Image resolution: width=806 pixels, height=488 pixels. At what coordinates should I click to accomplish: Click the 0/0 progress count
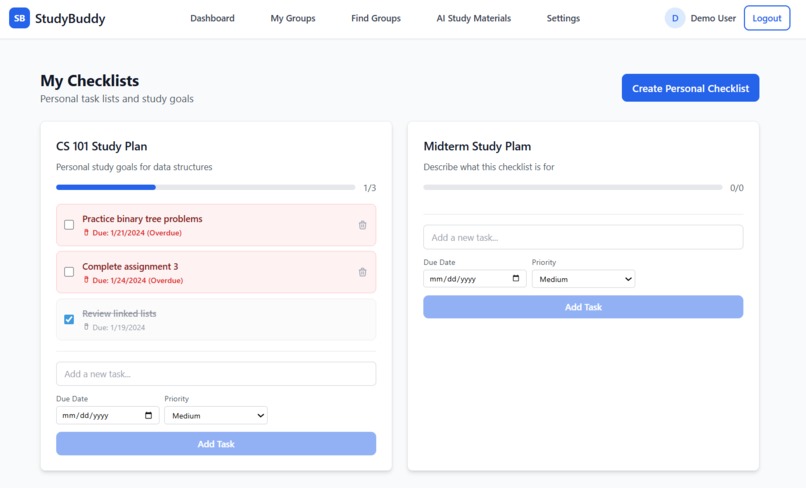click(737, 188)
